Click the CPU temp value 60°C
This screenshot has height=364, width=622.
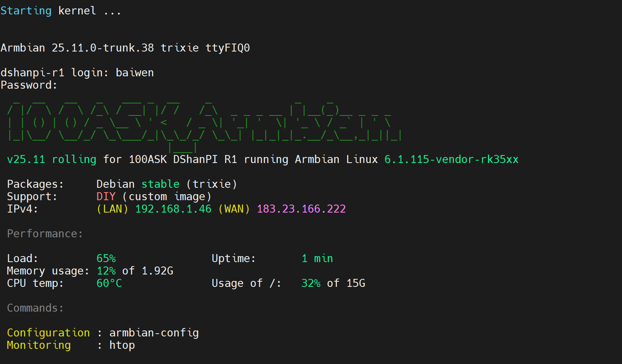click(x=109, y=283)
